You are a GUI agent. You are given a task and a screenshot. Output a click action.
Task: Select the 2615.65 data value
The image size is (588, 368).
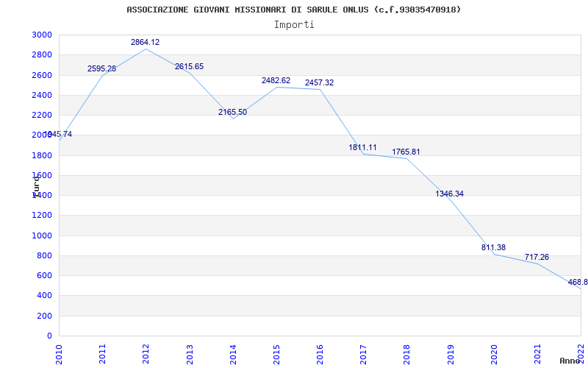[x=189, y=67]
